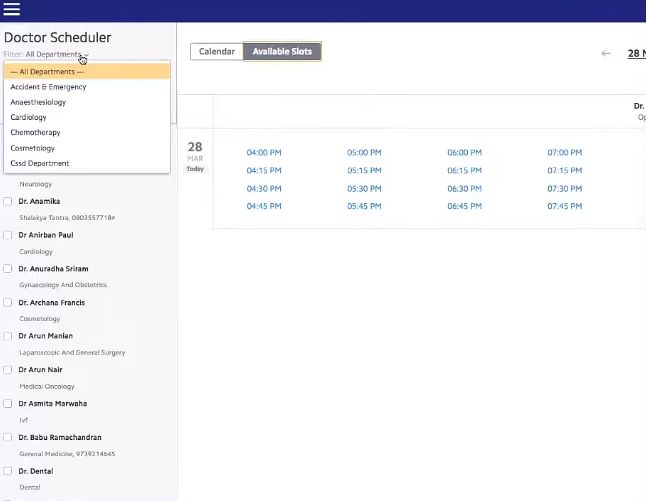This screenshot has height=501, width=646.
Task: Book the 04:00 PM slot
Action: [264, 152]
